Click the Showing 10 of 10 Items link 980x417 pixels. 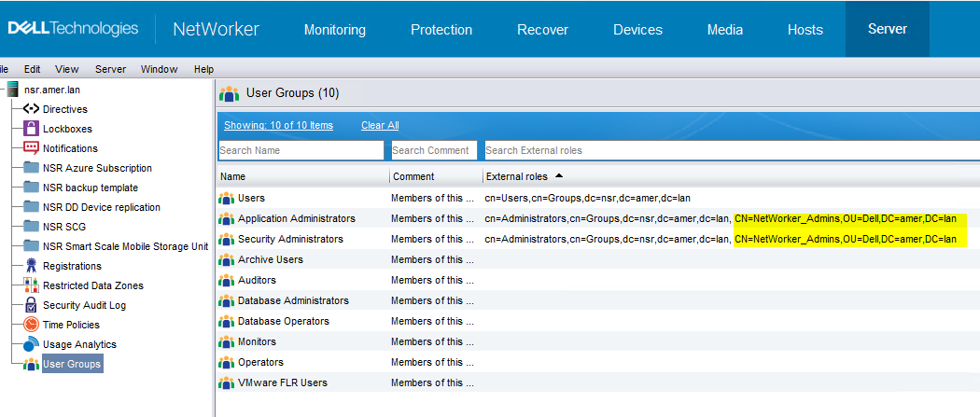[x=278, y=125]
